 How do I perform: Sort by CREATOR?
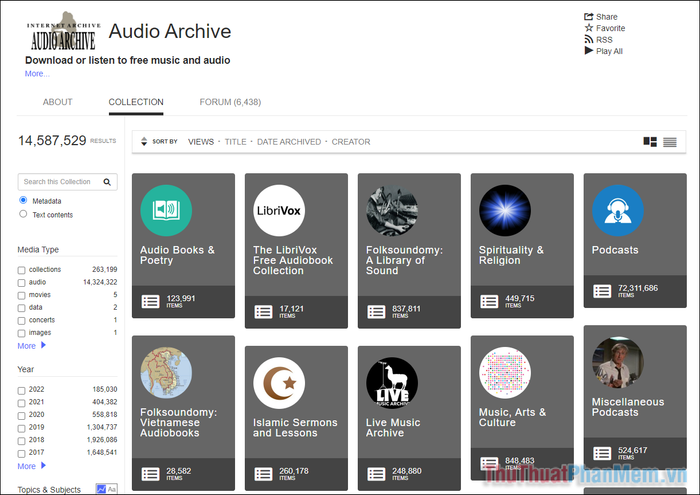351,142
